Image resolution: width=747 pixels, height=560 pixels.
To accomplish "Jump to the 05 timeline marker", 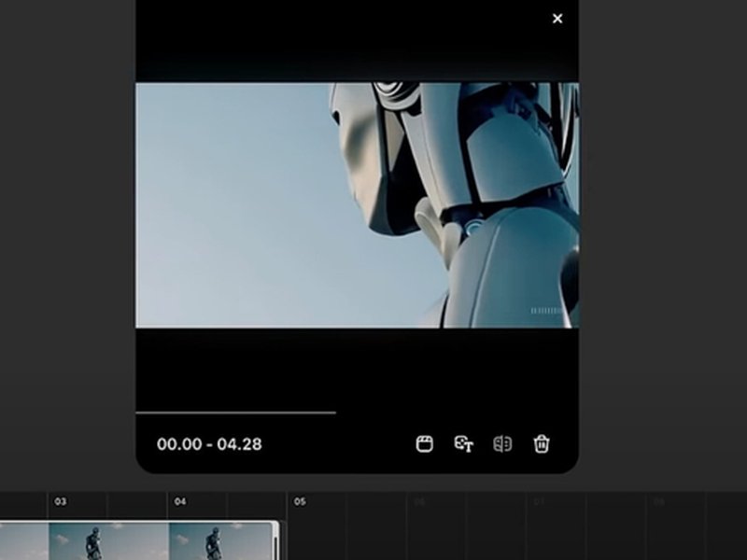I will pos(300,501).
